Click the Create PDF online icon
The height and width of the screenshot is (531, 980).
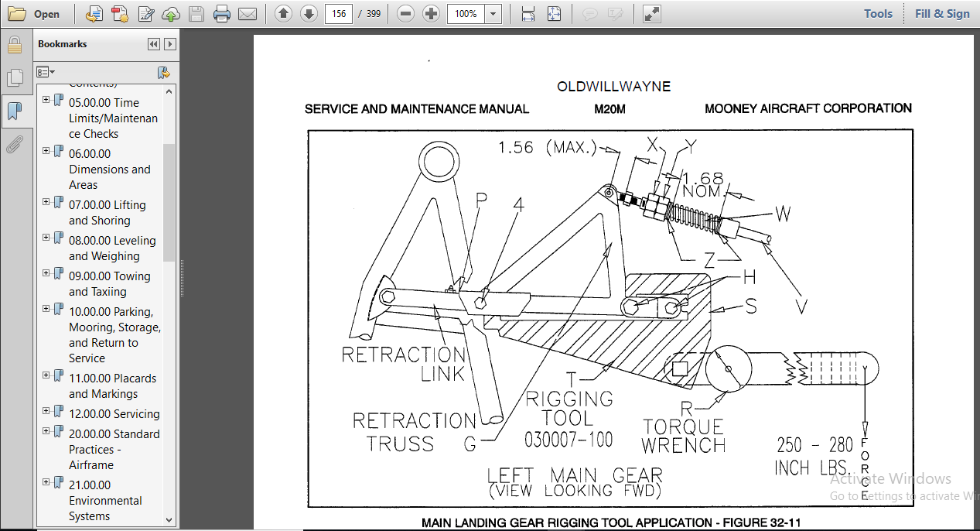(94, 14)
